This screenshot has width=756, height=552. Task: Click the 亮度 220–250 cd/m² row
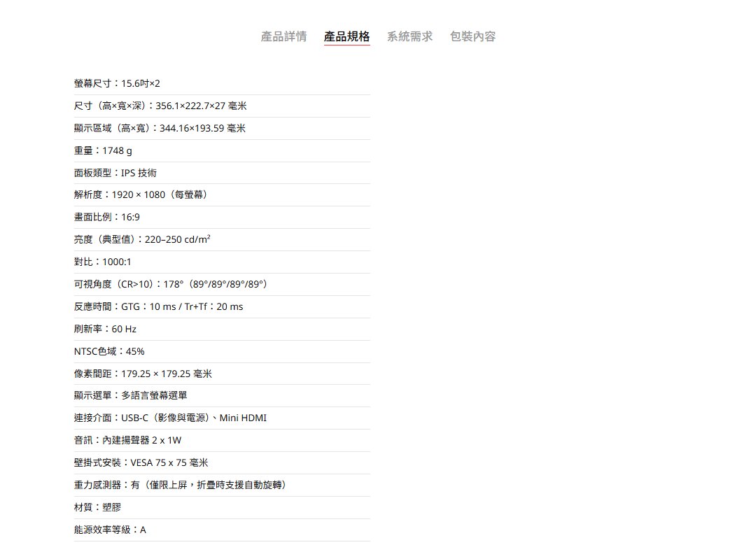click(142, 240)
